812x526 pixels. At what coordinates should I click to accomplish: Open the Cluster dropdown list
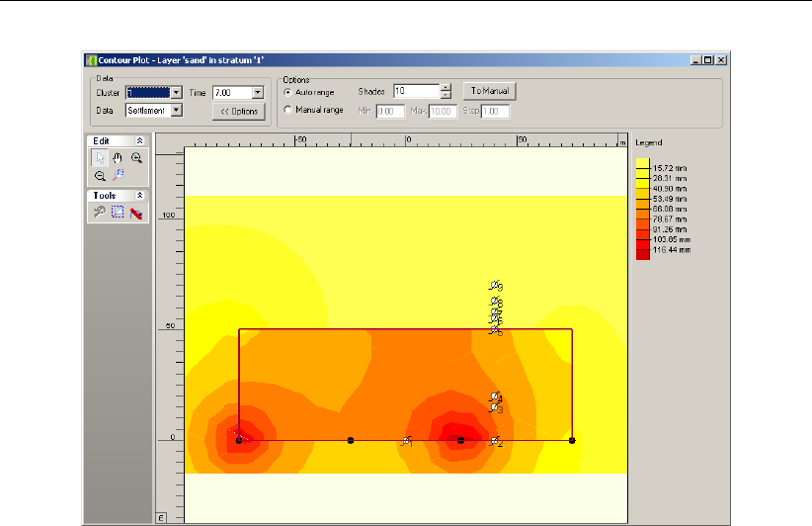click(x=176, y=92)
